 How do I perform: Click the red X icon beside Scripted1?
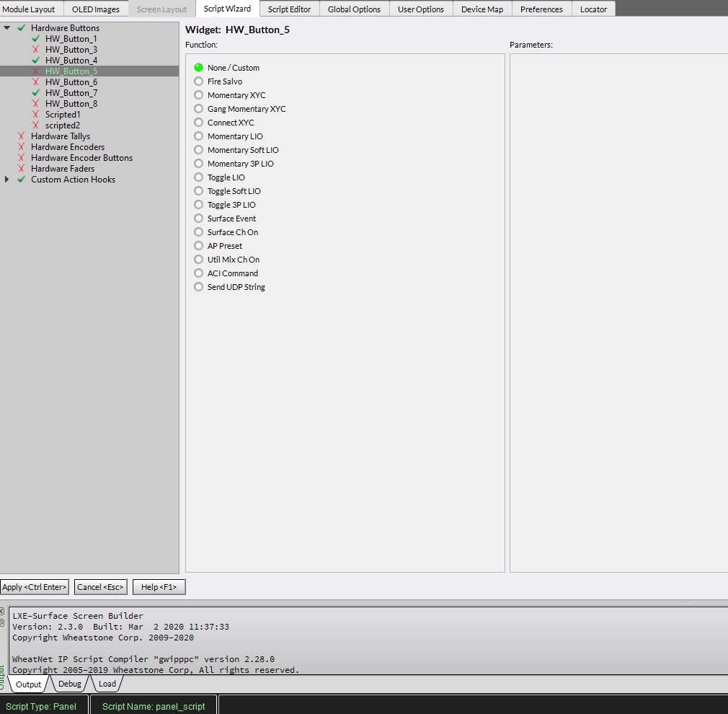click(x=36, y=115)
